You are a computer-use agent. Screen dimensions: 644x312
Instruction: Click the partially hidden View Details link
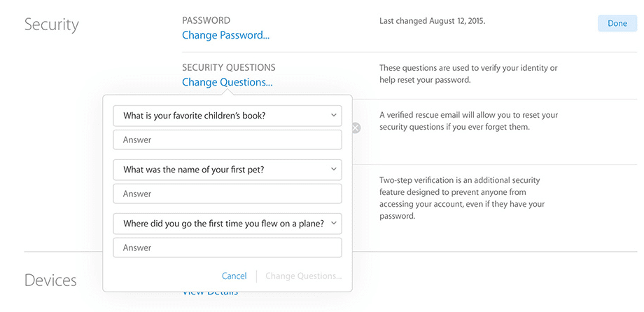(210, 292)
